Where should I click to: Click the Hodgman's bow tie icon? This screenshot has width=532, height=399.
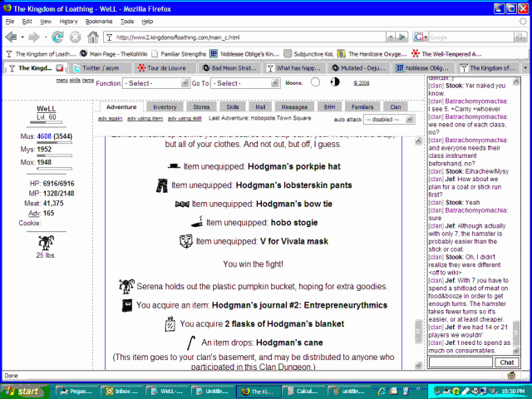(x=182, y=204)
